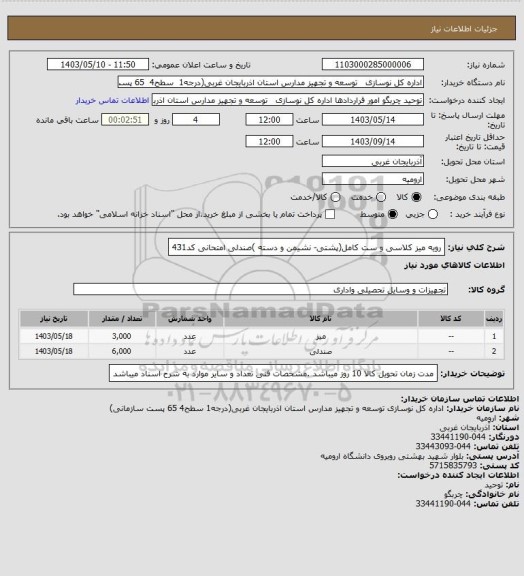Click the remaining days field showing 4
This screenshot has width=524, height=576.
coord(196,120)
